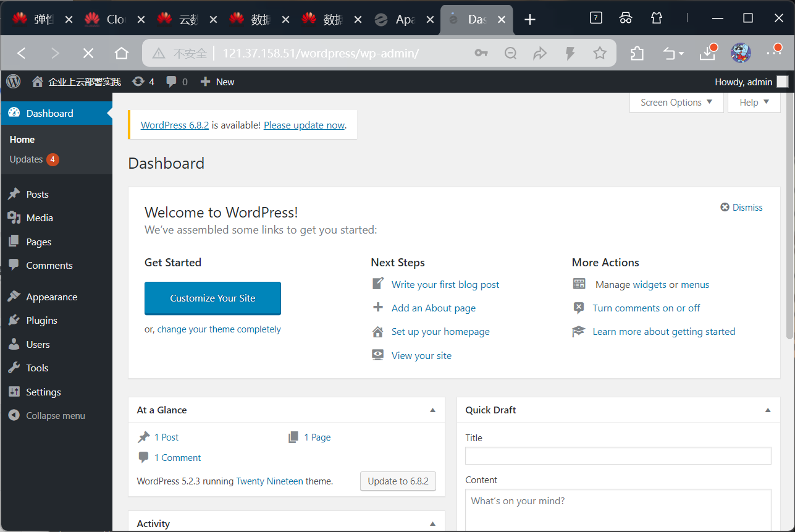This screenshot has height=532, width=795.
Task: Open the WordPress logo menu
Action: tap(13, 82)
